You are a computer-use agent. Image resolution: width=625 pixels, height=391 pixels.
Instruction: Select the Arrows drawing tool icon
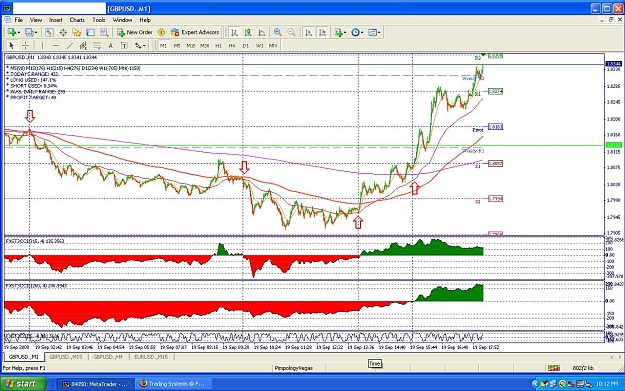tap(138, 45)
